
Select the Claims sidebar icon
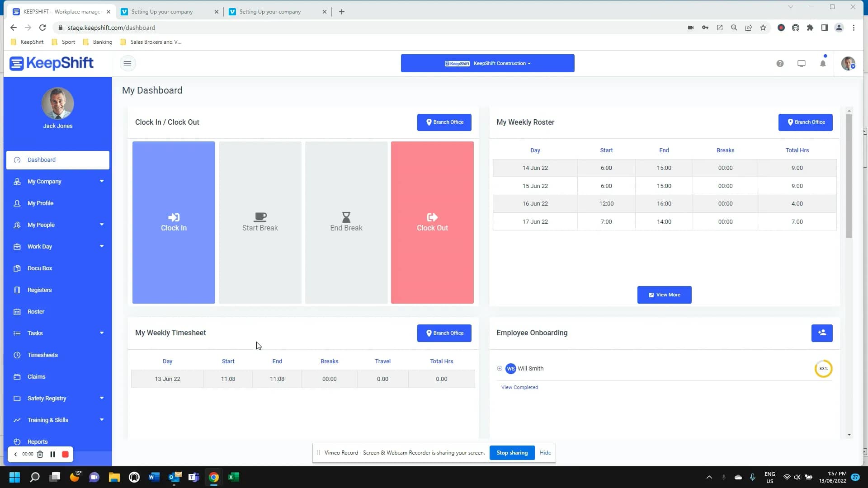(17, 376)
